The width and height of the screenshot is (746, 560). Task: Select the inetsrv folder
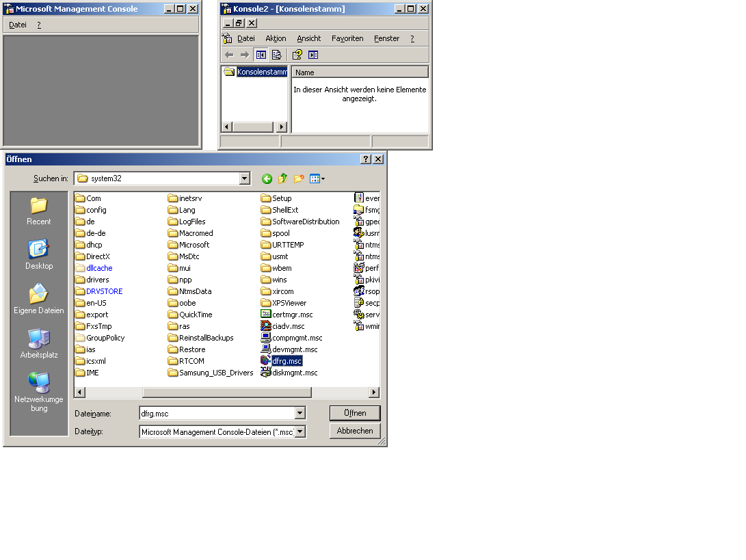[185, 198]
